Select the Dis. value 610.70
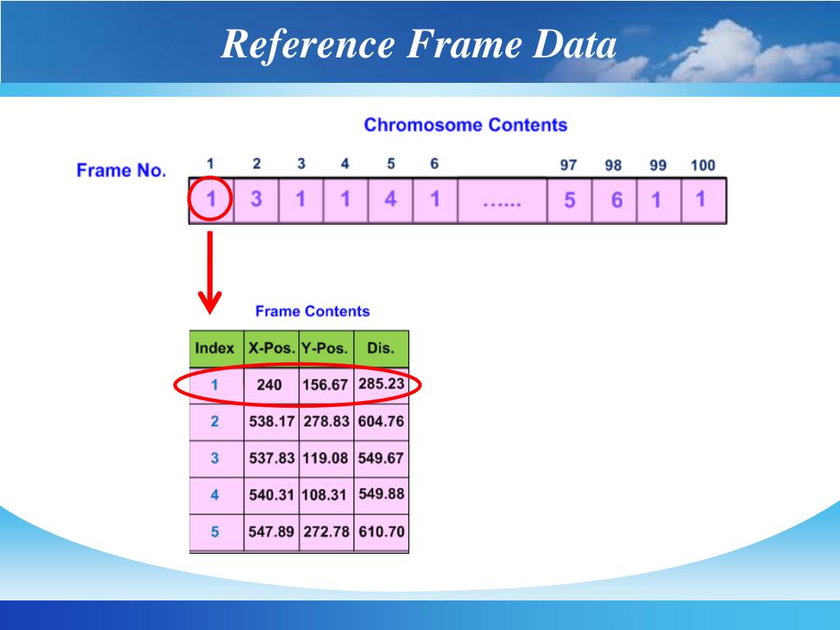 [381, 532]
